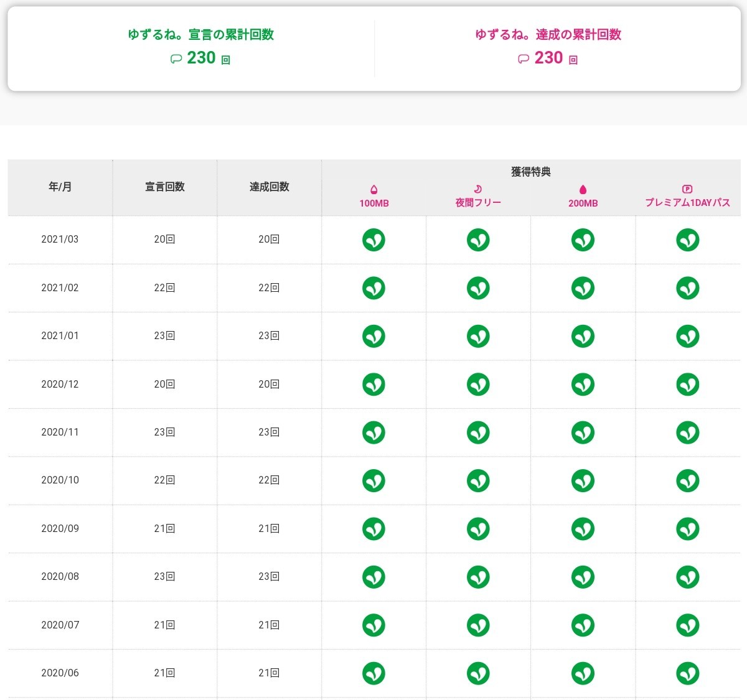The image size is (747, 700).
Task: Click the 2020/11 date cell
Action: point(60,432)
